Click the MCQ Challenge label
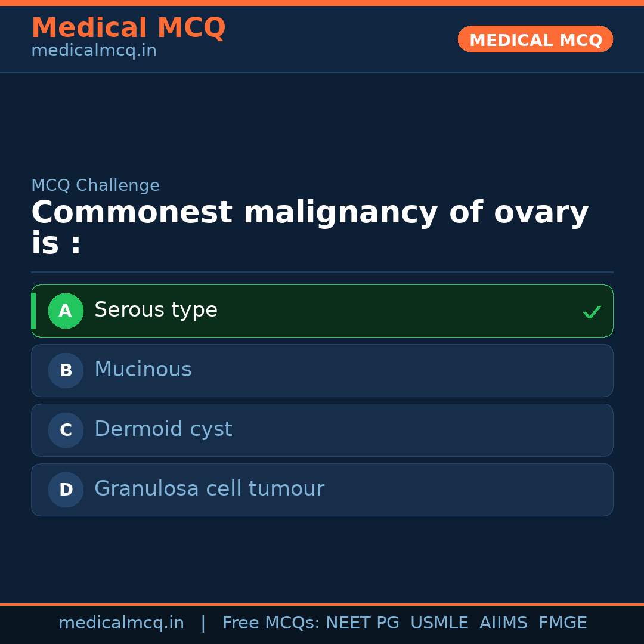 point(95,185)
